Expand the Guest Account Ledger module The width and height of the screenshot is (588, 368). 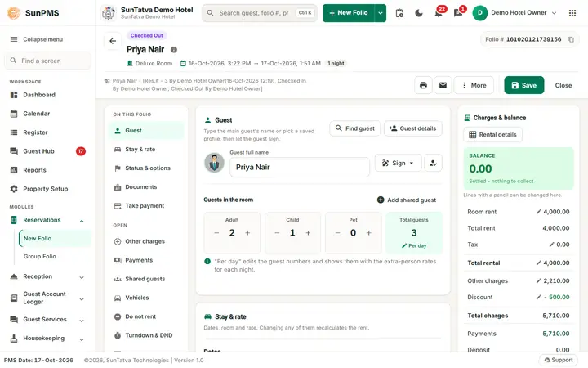coord(82,299)
